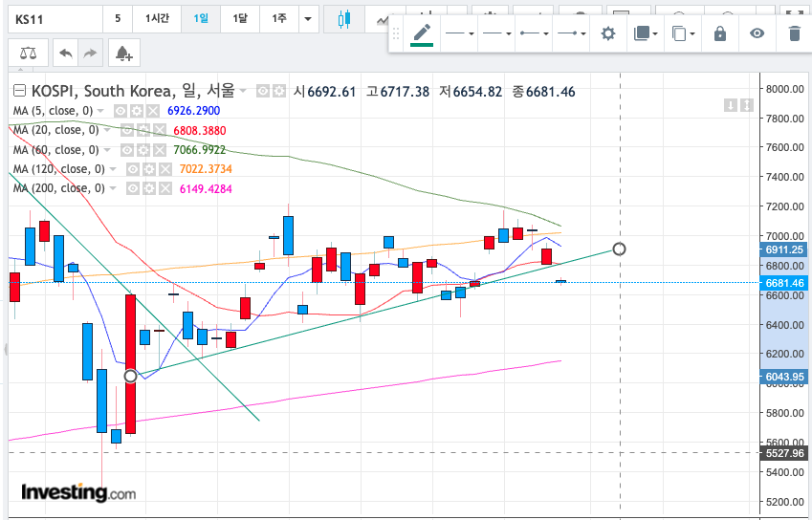Image resolution: width=812 pixels, height=520 pixels.
Task: Click the second pane arrow icon at top right
Action: click(x=746, y=105)
